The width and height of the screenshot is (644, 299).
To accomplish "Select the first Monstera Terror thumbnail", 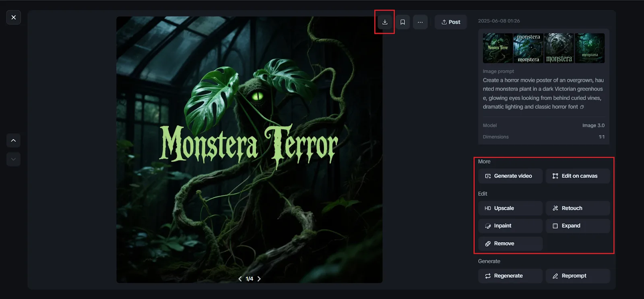I will [498, 48].
